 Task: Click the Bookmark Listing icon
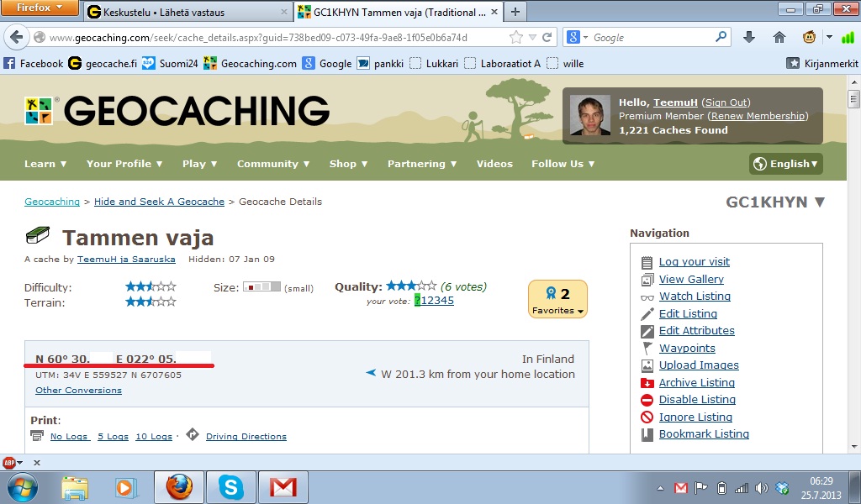(647, 434)
